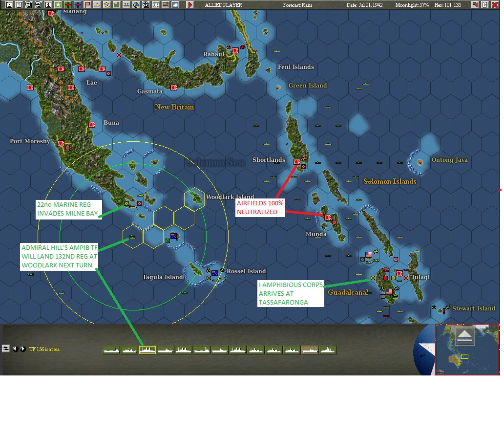The height and width of the screenshot is (439, 504).
Task: Click the cloud weather icon
Action: point(175,5)
